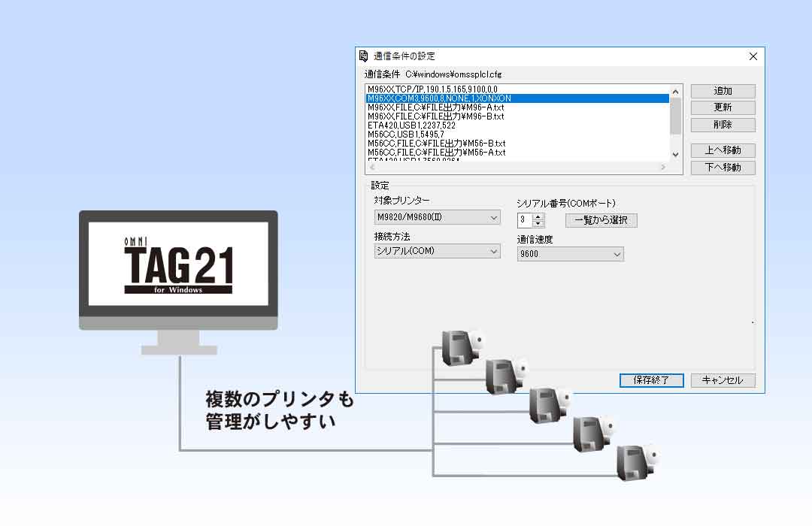Viewport: 812px width, 526px height.
Task: Increase the COM port number with the up spinner
Action: pos(538,217)
